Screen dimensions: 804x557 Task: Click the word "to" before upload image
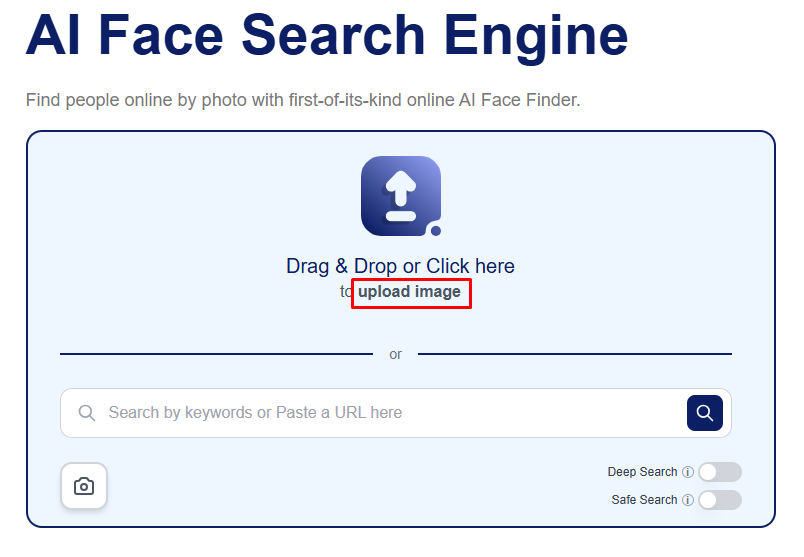(346, 292)
